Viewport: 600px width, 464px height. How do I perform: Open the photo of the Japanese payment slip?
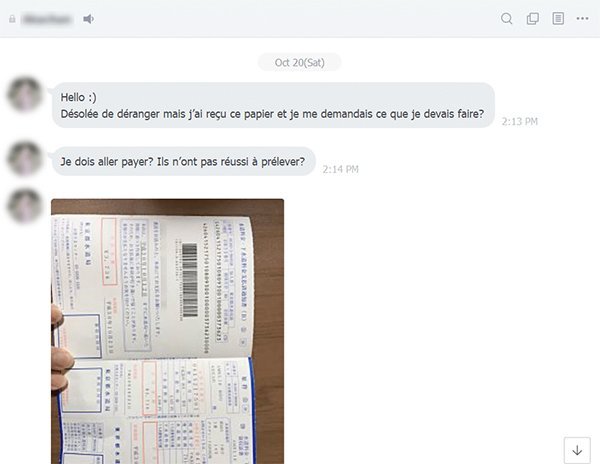(168, 331)
